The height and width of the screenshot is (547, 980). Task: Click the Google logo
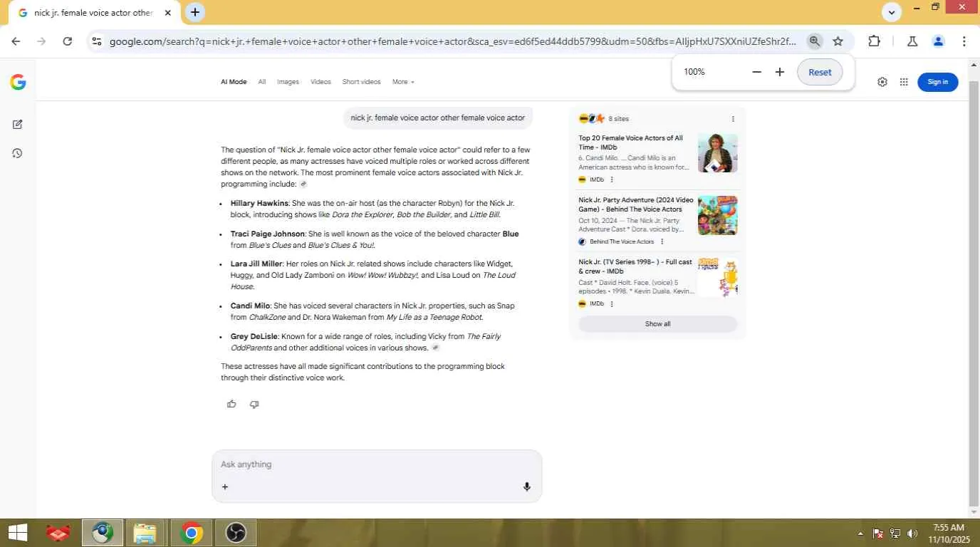coord(18,83)
